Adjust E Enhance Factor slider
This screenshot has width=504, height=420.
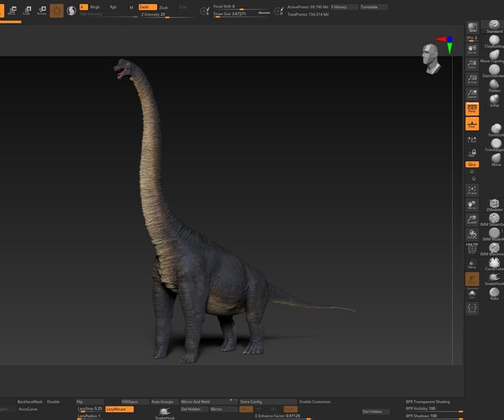tap(283, 416)
